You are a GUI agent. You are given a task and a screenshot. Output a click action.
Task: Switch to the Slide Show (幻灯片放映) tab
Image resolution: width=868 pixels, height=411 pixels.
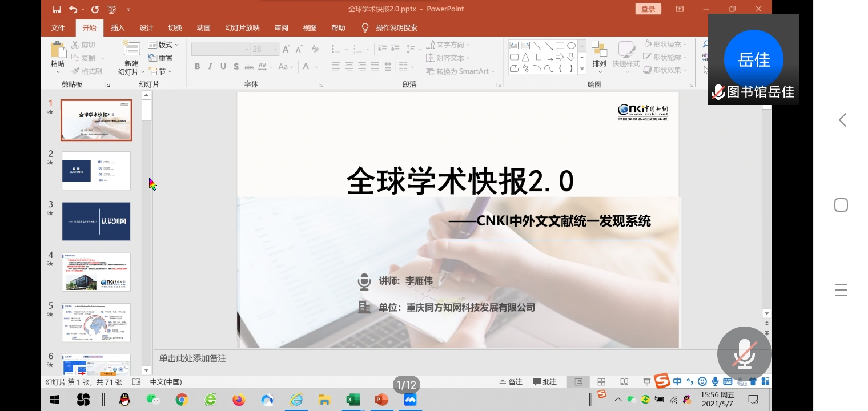[x=243, y=28]
